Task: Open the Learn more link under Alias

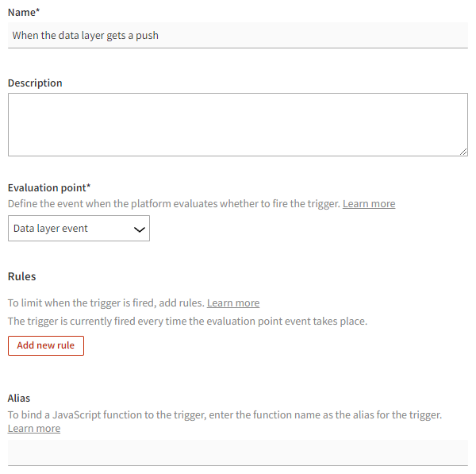Action: (34, 429)
